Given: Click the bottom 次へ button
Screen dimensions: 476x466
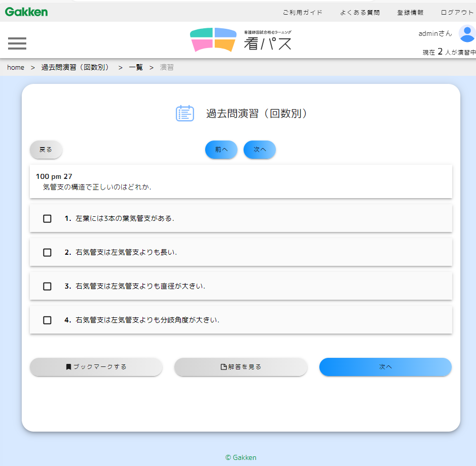Looking at the screenshot, I should (385, 367).
